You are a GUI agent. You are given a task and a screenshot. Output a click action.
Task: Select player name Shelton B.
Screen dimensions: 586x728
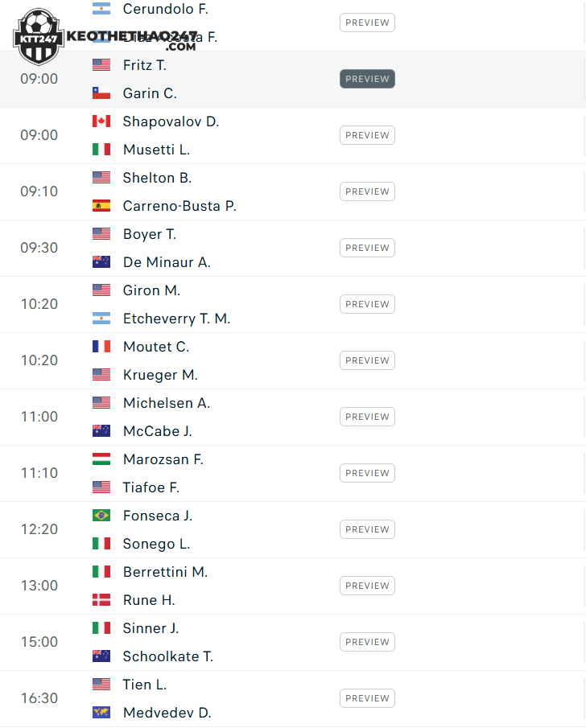157,178
